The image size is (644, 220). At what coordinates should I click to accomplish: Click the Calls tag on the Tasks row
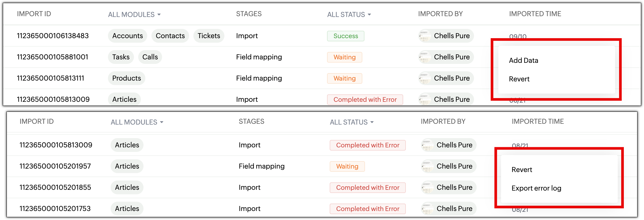[150, 57]
